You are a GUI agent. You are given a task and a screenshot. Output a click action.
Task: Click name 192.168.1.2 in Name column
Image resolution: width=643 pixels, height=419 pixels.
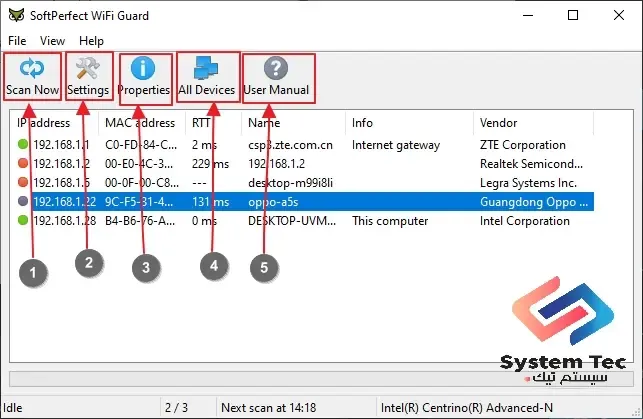(276, 164)
